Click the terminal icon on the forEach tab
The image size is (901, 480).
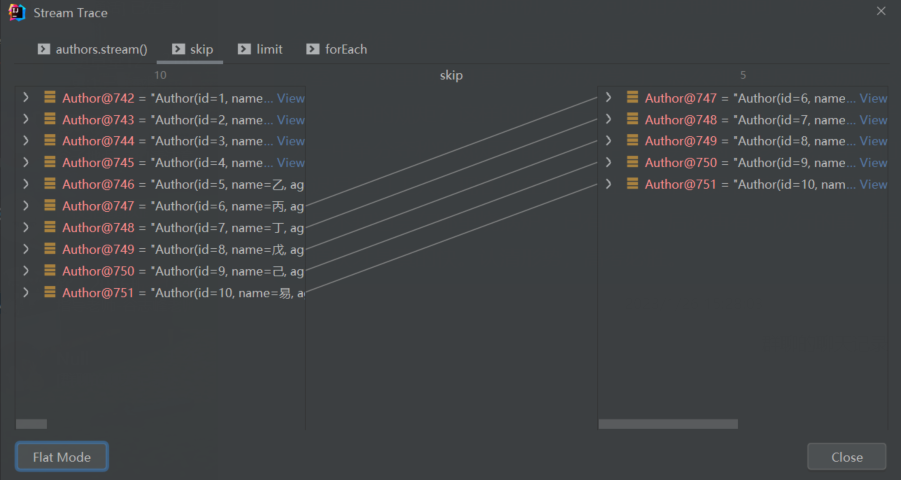[x=313, y=49]
